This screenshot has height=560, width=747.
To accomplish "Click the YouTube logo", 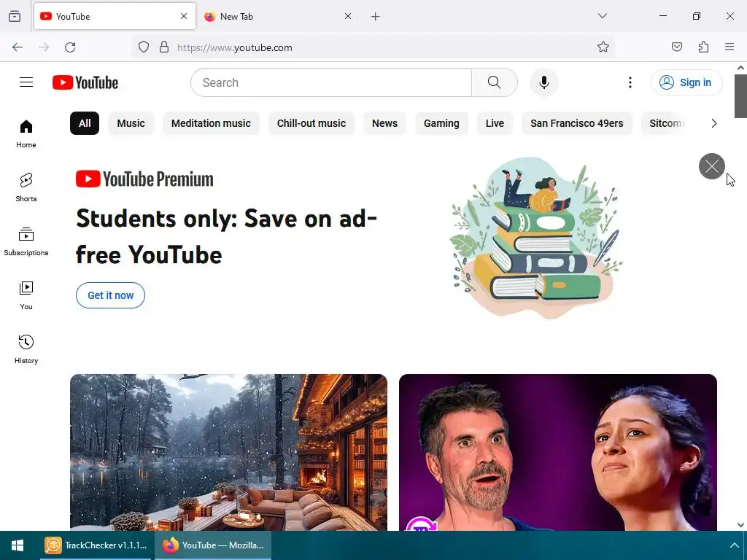I will click(85, 82).
